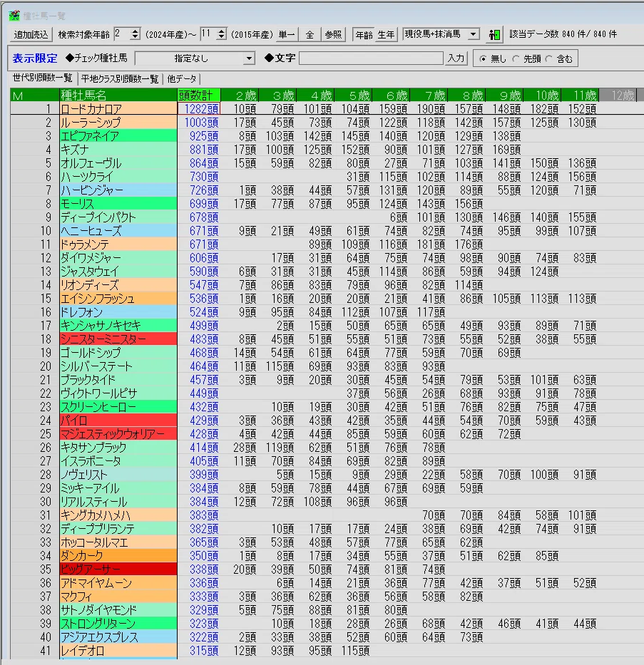Click the 追加読込 button
The width and height of the screenshot is (644, 665).
click(31, 34)
